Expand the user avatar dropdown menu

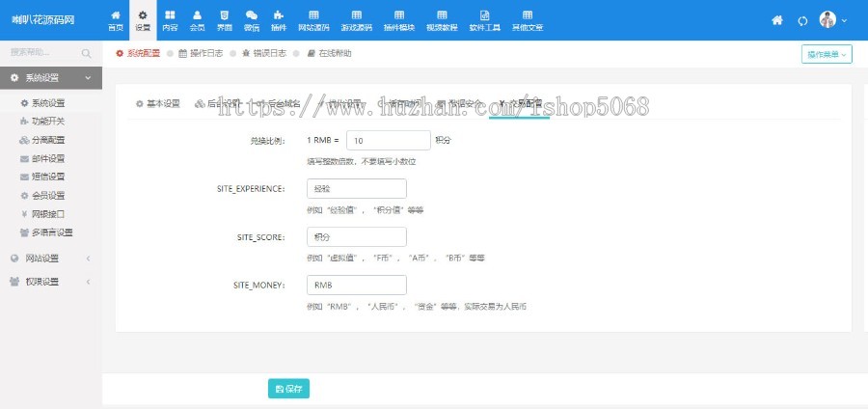[x=833, y=20]
